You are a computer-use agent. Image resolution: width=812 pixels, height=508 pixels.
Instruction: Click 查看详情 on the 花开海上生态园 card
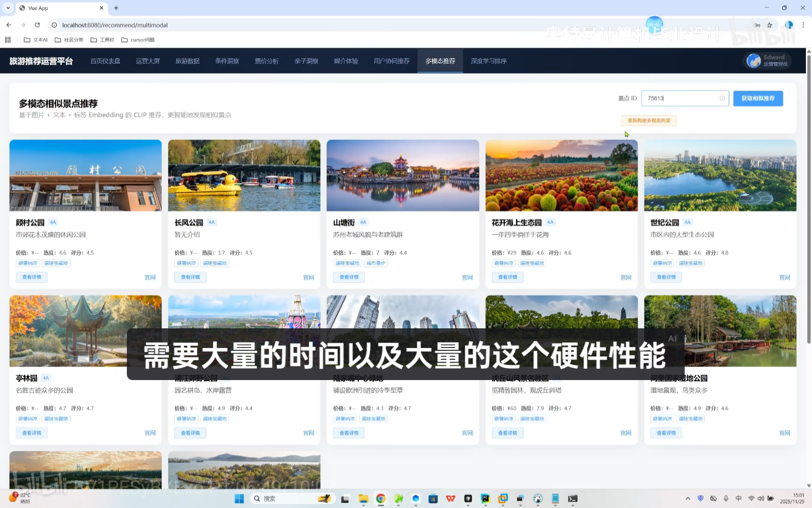pos(507,277)
